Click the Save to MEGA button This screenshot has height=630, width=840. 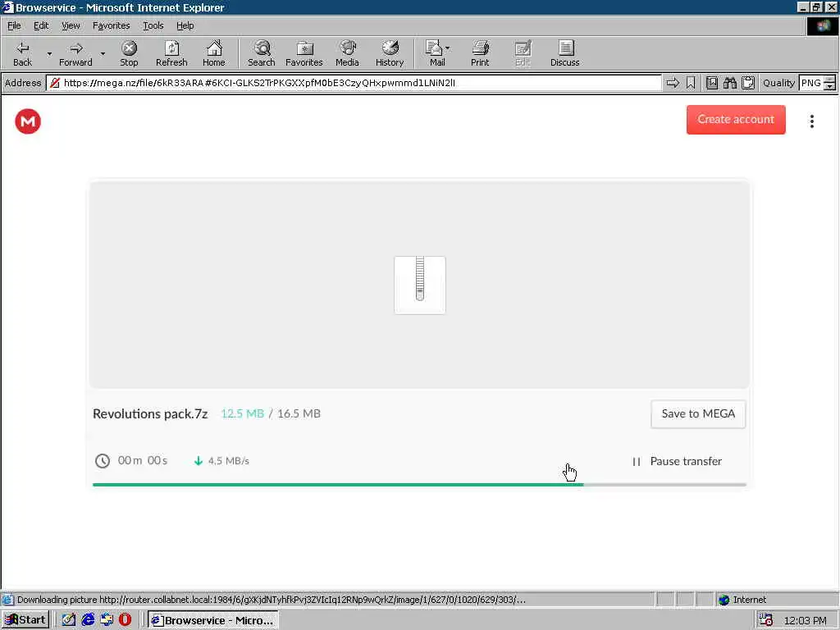[x=698, y=413]
